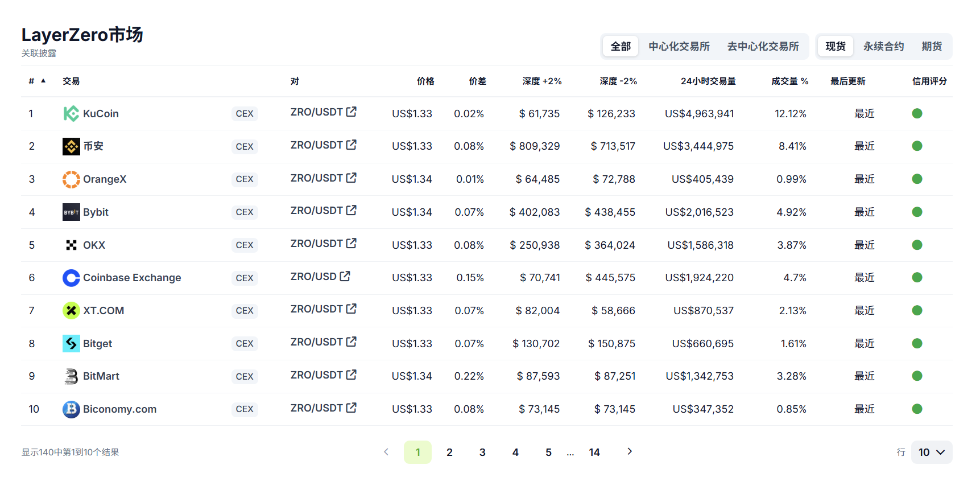Sort by 24小时交易量 column header
The width and height of the screenshot is (980, 477).
[x=708, y=81]
